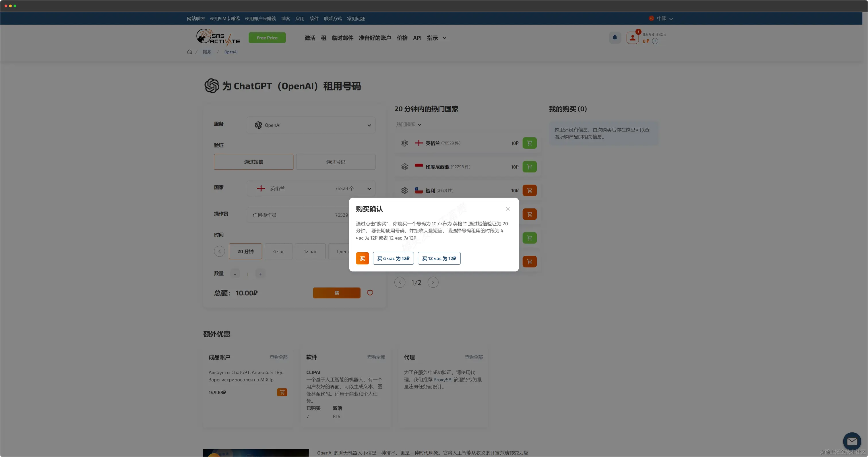Select 通过短信 verification option
The height and width of the screenshot is (457, 868).
coord(253,162)
